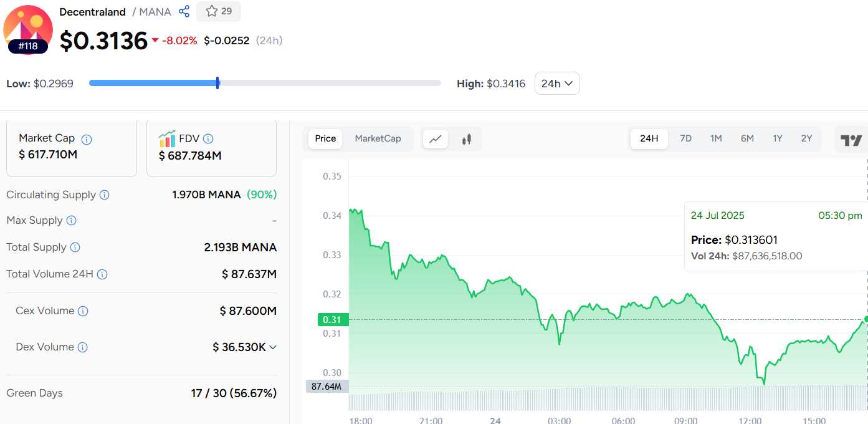
Task: Click the $ 687.784M FDV value
Action: tap(190, 156)
